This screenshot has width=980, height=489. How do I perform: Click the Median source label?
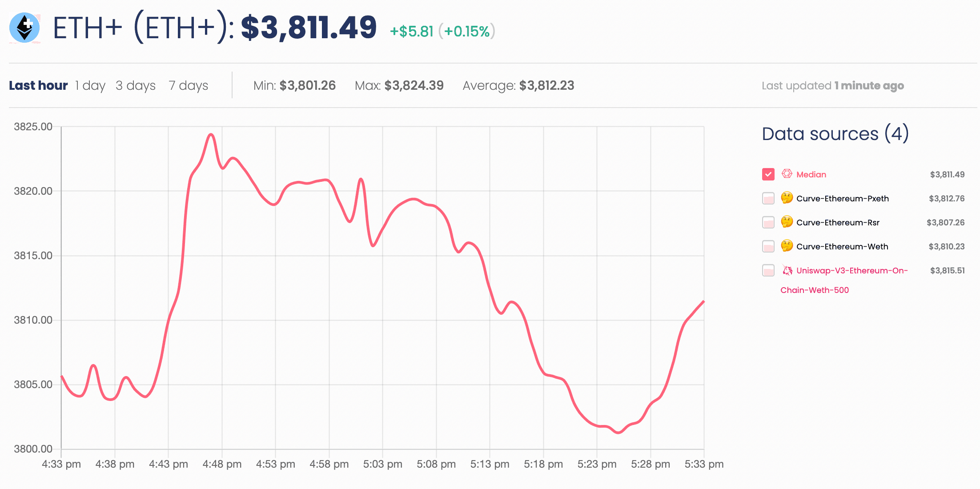[x=811, y=175]
